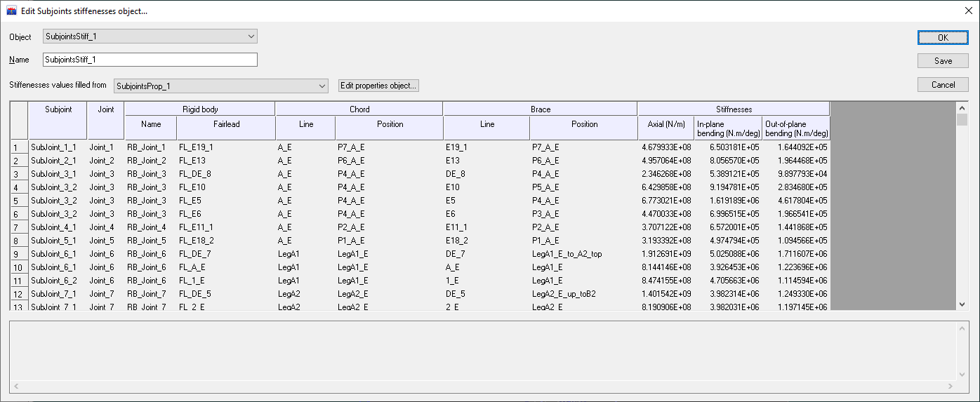
Task: Click the Cancel button
Action: 943,85
